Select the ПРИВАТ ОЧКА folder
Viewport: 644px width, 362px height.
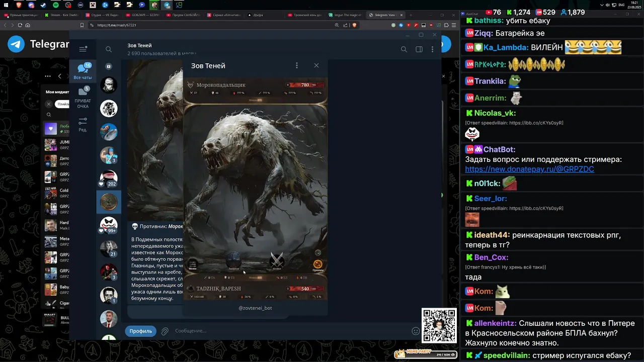pos(83,98)
